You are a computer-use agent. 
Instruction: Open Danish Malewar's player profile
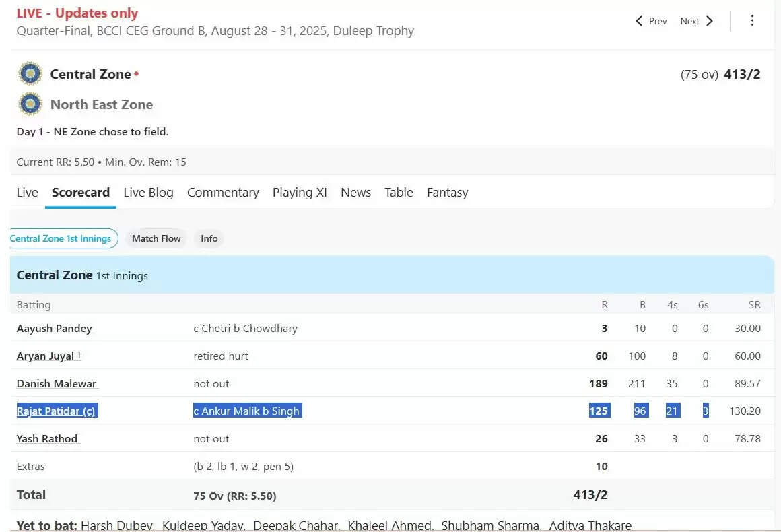tap(57, 384)
